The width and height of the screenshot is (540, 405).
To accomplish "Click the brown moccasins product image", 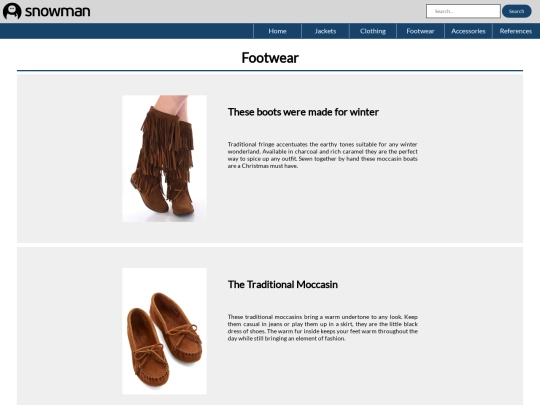I will [x=164, y=331].
